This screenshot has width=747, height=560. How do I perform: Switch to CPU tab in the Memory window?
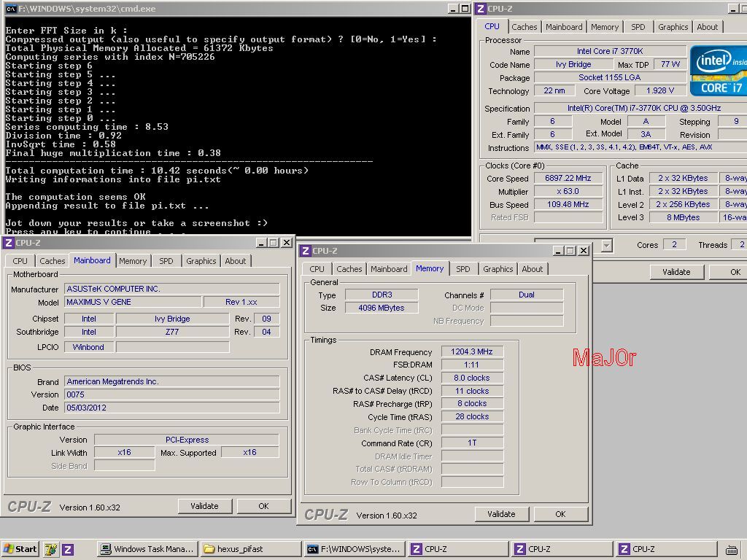[x=317, y=269]
